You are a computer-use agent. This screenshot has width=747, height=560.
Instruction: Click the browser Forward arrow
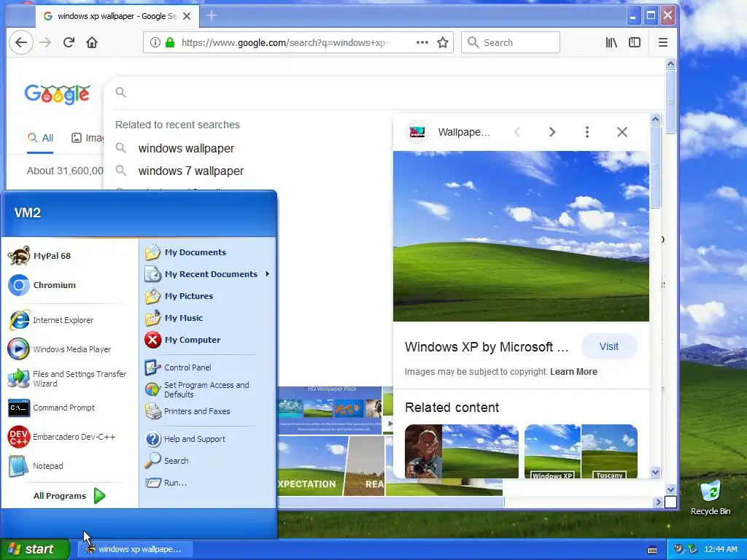tap(45, 42)
